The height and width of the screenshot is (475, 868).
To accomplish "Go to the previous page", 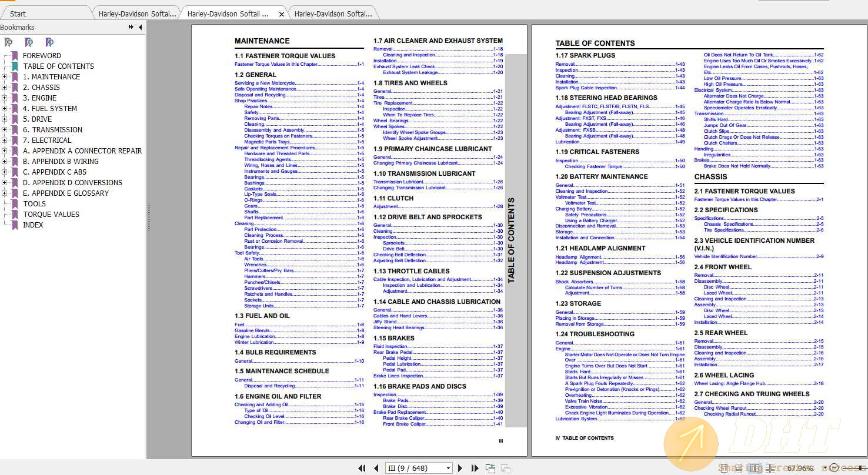I will [x=376, y=469].
